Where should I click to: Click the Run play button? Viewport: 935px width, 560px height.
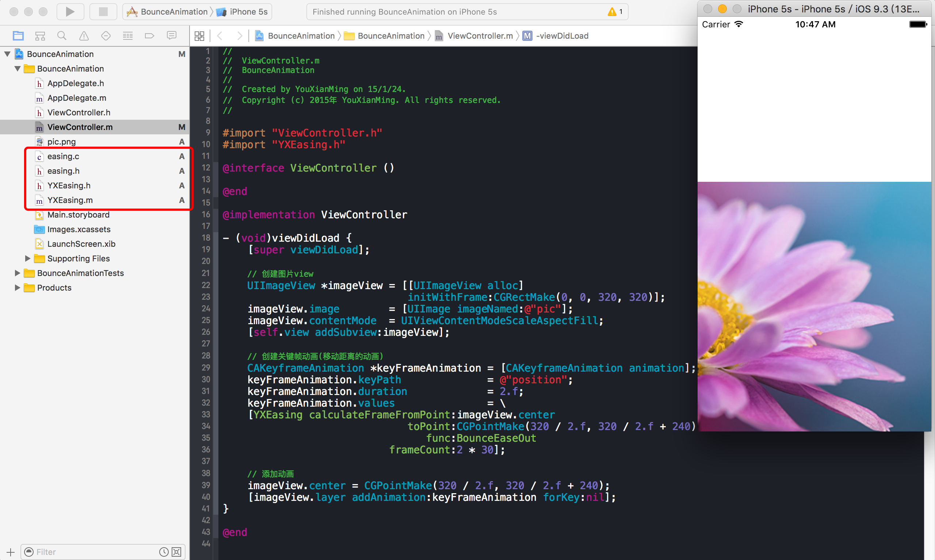pyautogui.click(x=70, y=12)
